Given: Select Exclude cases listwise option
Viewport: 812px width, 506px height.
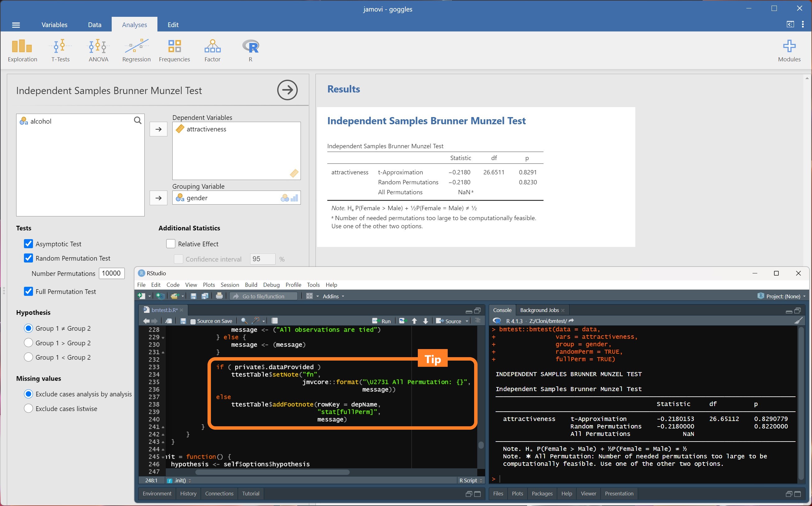Looking at the screenshot, I should [x=28, y=408].
